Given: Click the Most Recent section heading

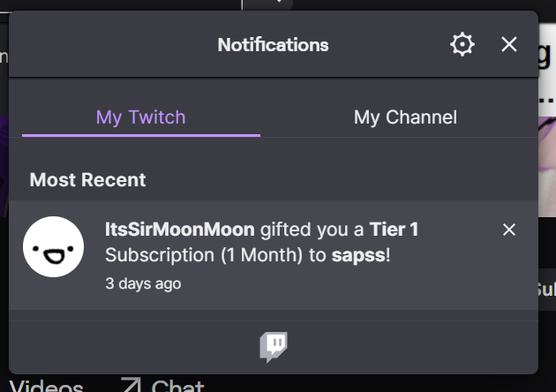Looking at the screenshot, I should pyautogui.click(x=88, y=180).
